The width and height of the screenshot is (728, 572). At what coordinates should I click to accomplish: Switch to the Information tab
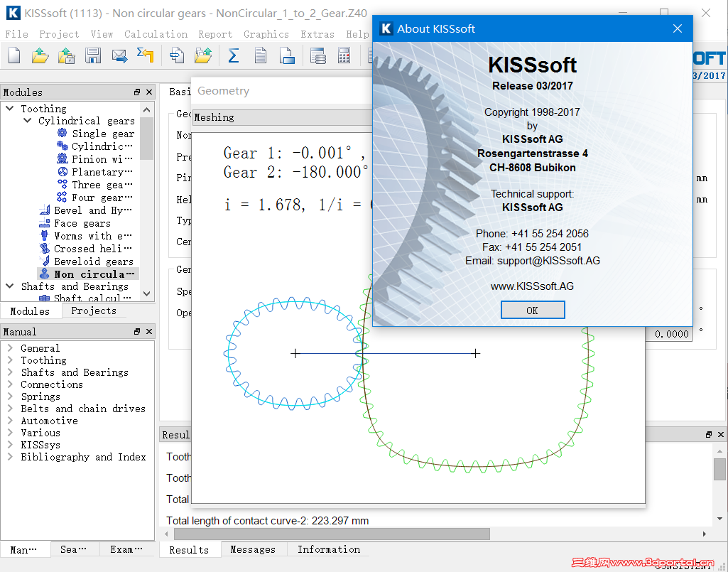click(x=329, y=550)
